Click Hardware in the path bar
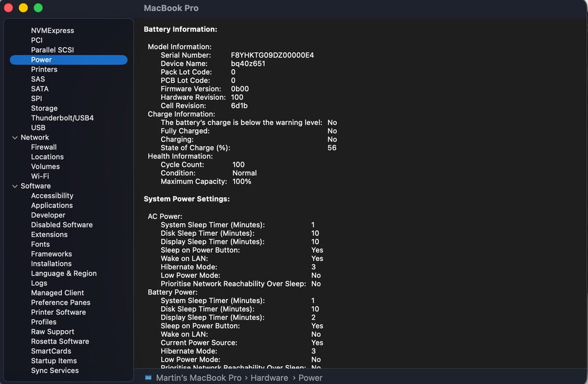Screen dimensions: 588x384 pos(269,378)
